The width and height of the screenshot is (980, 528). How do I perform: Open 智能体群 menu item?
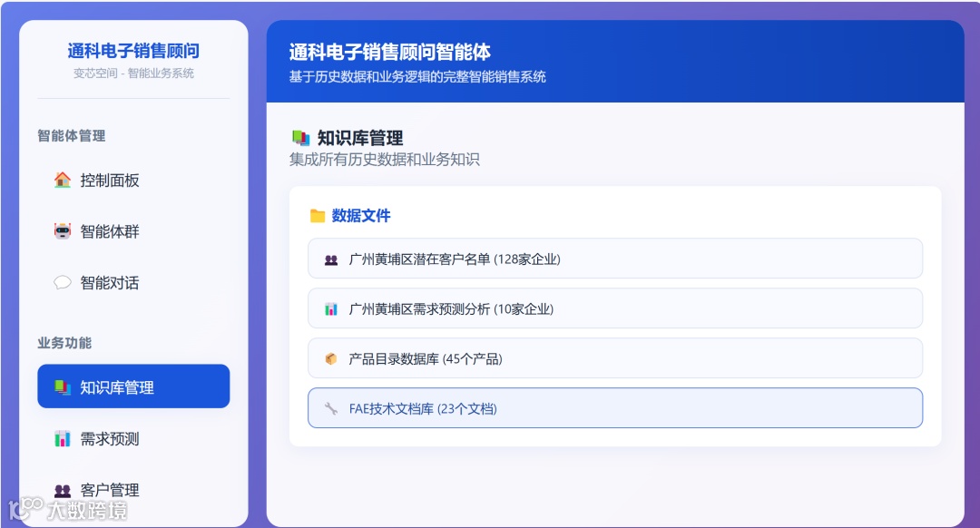click(133, 231)
